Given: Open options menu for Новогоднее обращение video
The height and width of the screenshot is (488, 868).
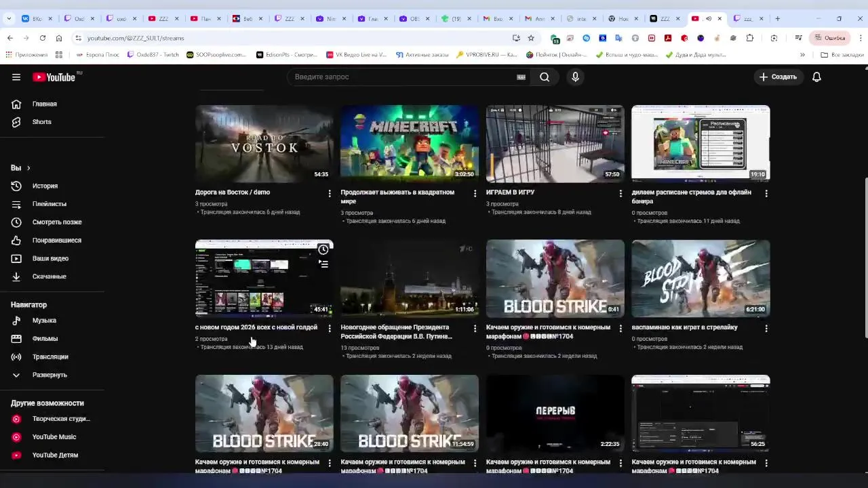Looking at the screenshot, I should coord(475,329).
